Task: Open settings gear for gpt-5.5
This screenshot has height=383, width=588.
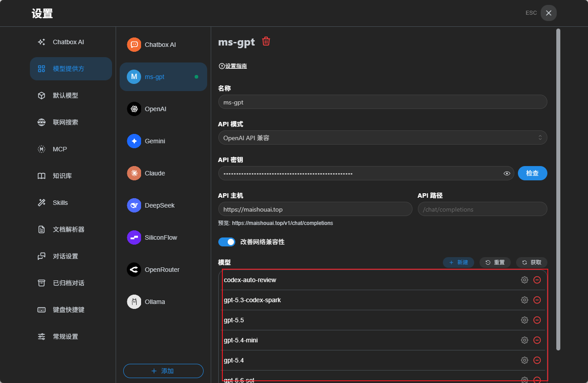Action: (525, 320)
